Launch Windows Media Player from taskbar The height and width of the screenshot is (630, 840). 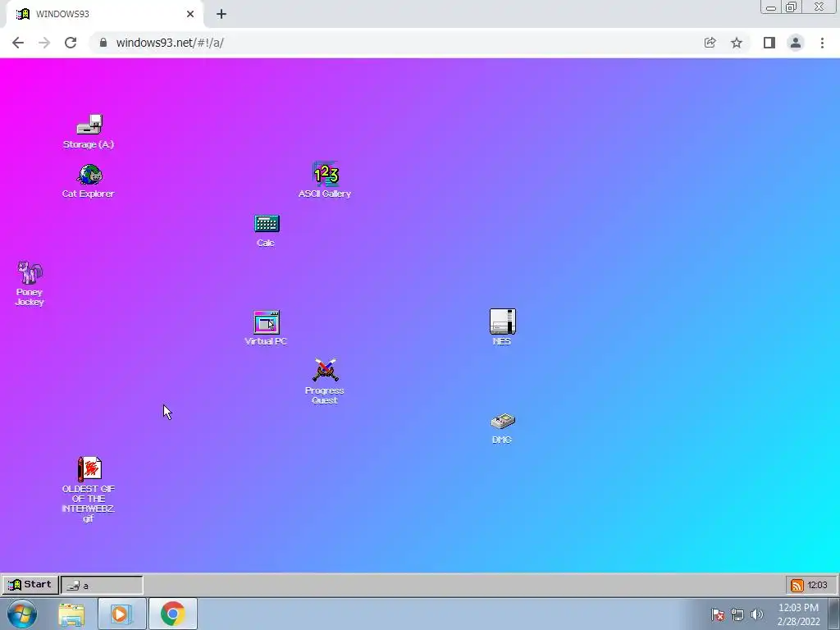pos(121,614)
